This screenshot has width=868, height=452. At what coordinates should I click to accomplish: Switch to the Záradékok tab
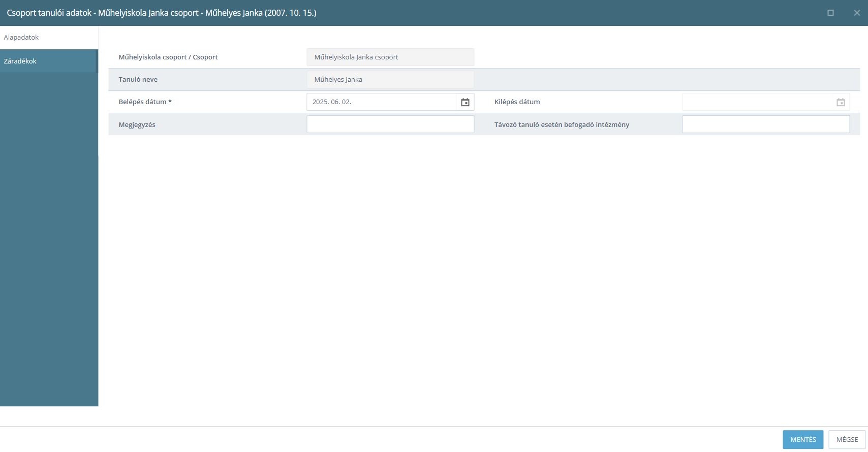click(x=49, y=61)
